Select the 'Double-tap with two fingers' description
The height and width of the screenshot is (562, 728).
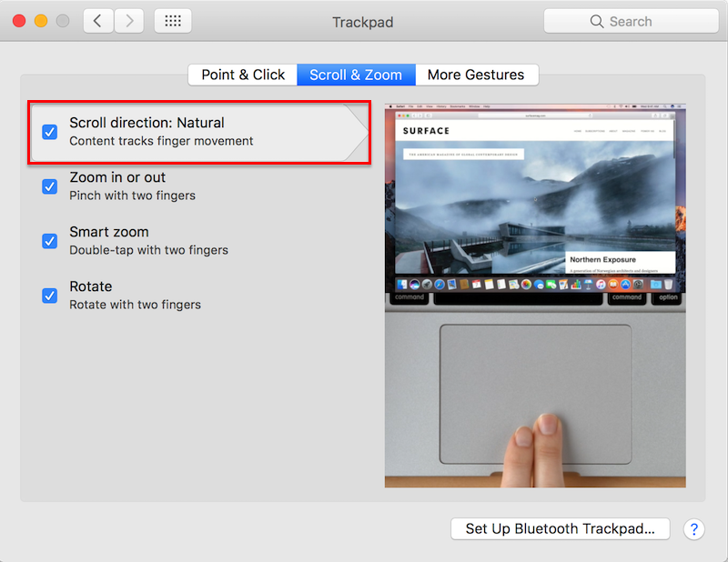pos(148,250)
